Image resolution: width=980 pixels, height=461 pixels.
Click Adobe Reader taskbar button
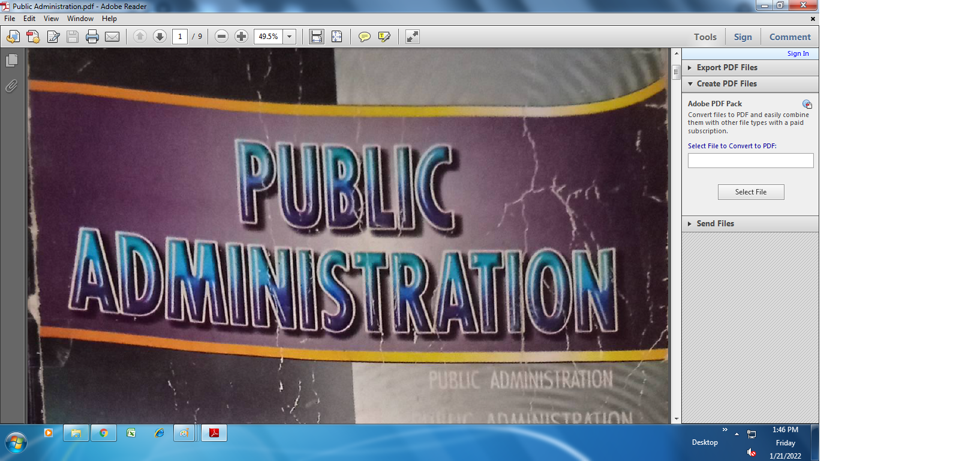tap(214, 433)
